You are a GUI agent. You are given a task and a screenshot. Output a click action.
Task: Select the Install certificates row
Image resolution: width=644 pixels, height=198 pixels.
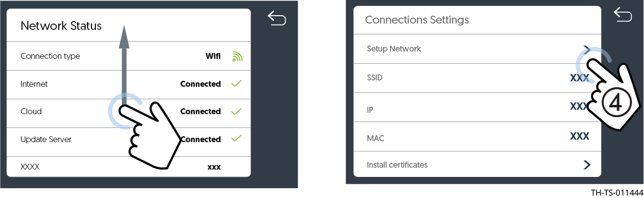click(477, 165)
